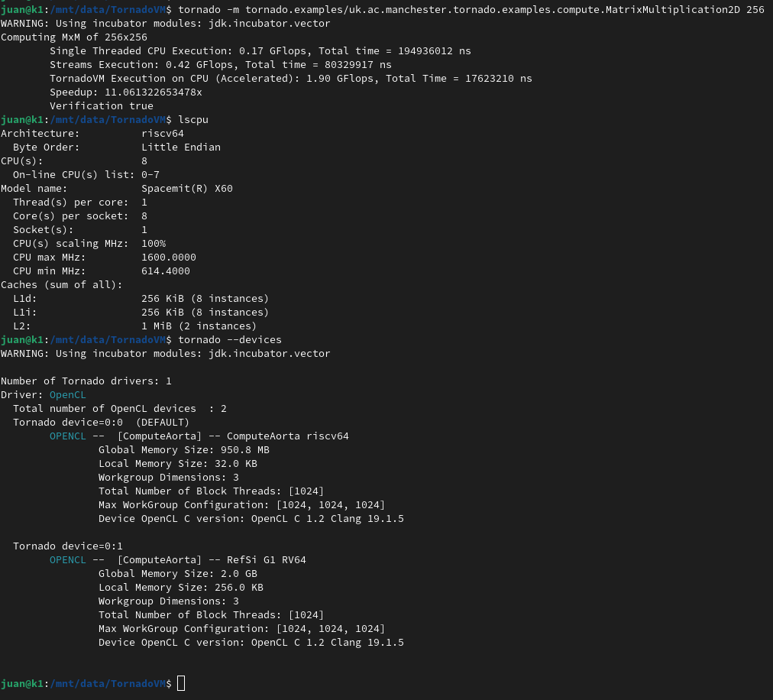Click the 'Streams Execution: 0.42 GFlops' line
The width and height of the screenshot is (773, 700).
(220, 65)
